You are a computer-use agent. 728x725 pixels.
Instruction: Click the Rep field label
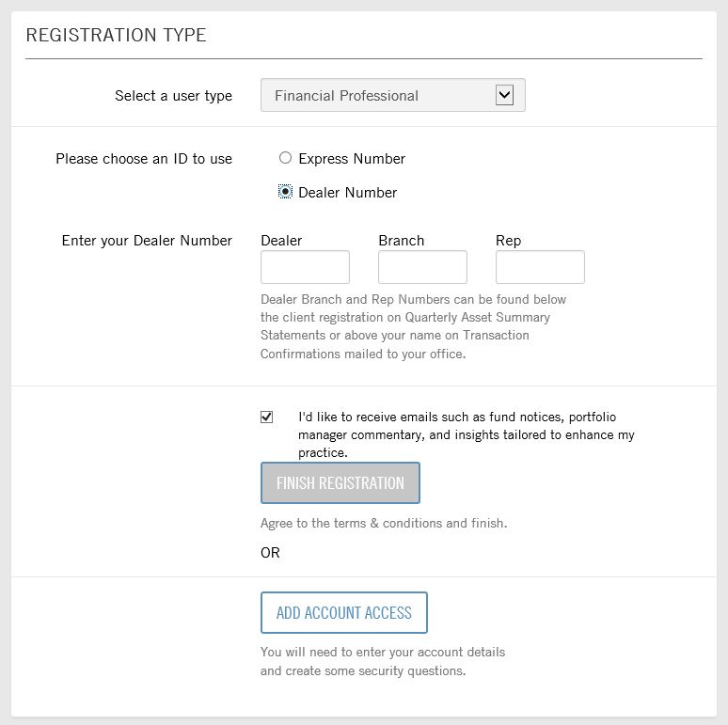pyautogui.click(x=509, y=241)
